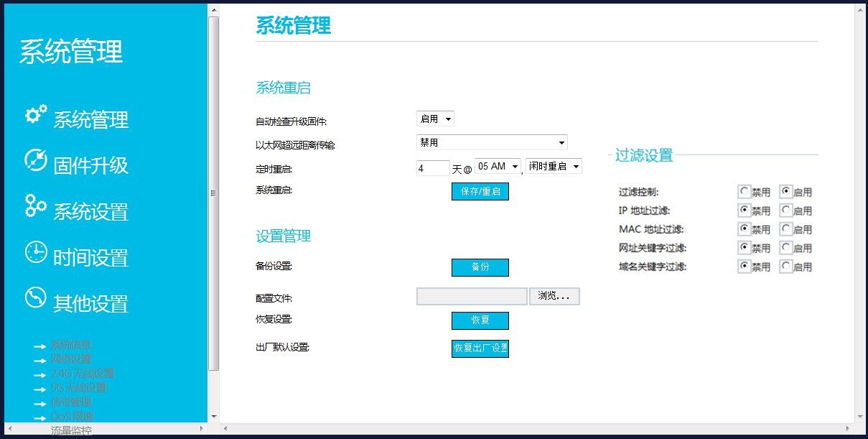The width and height of the screenshot is (868, 439).
Task: Click the sidebar horizontal scrollbar right arrow
Action: [x=202, y=428]
